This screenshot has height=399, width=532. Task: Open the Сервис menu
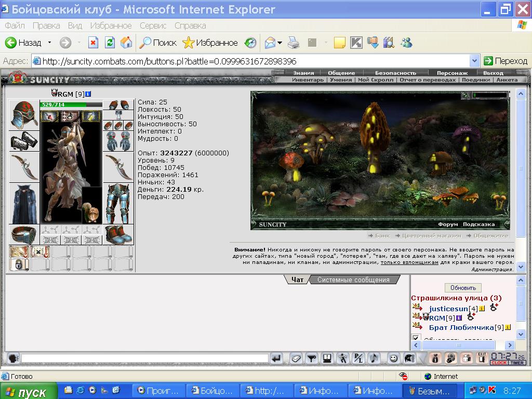coord(153,26)
